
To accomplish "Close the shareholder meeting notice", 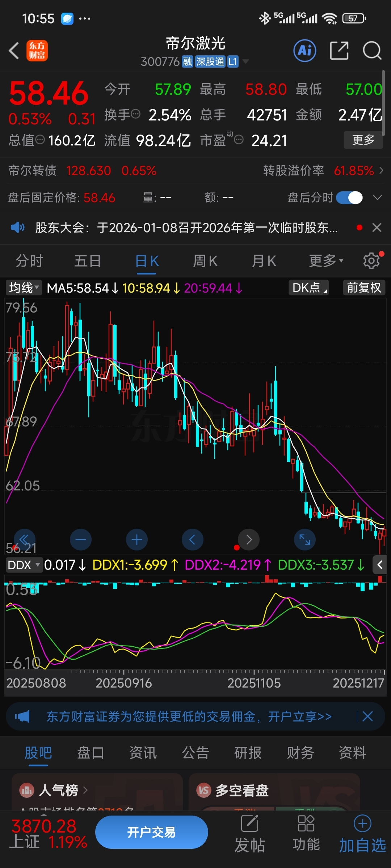I will [x=377, y=227].
